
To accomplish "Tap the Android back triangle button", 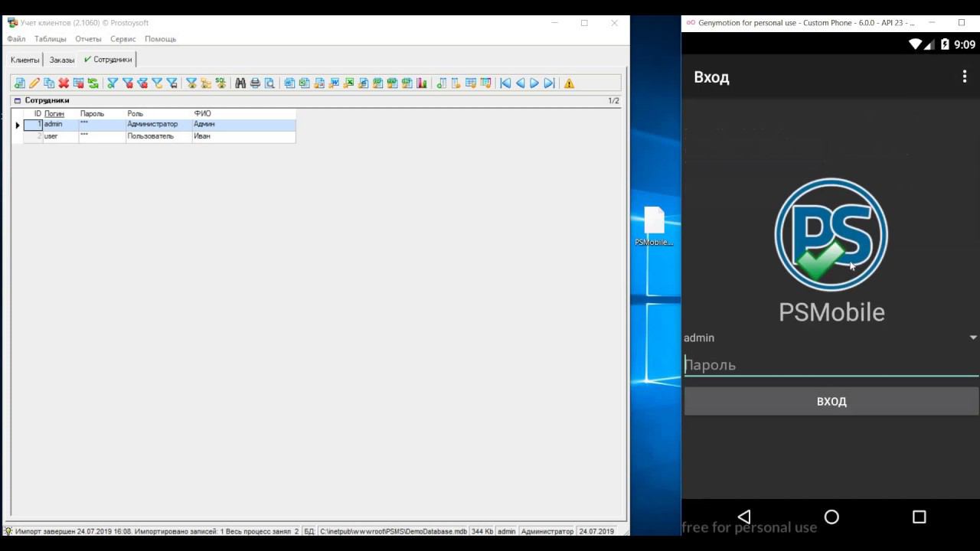I will tap(743, 517).
